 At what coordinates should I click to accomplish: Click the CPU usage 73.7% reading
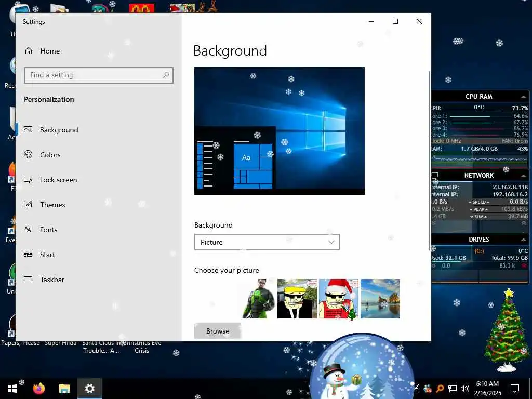pyautogui.click(x=520, y=108)
